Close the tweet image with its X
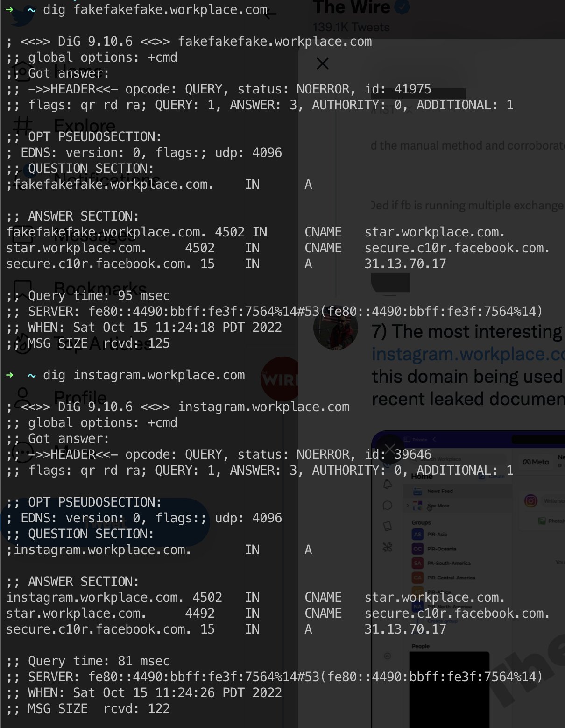 [390, 450]
